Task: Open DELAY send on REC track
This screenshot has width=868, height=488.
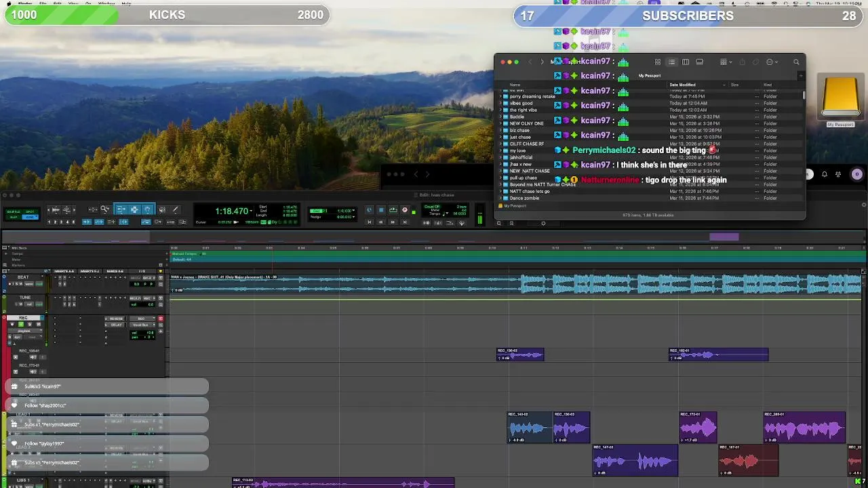Action: [115, 325]
